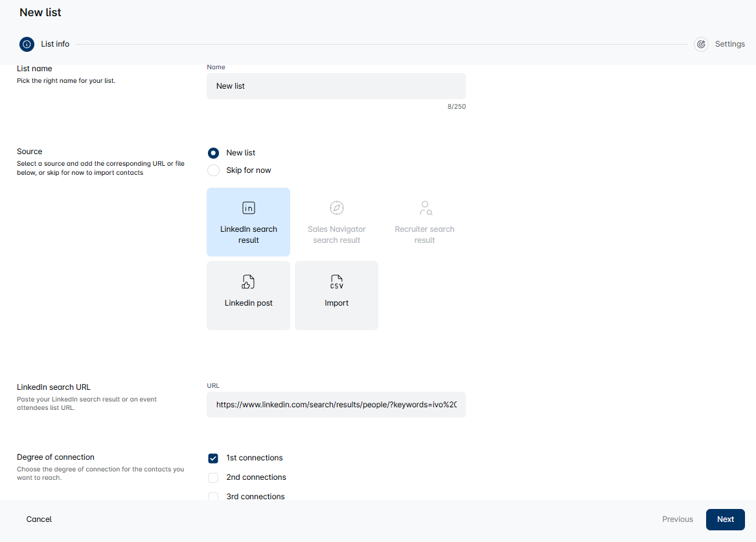
Task: Cancel the new list creation
Action: (39, 519)
